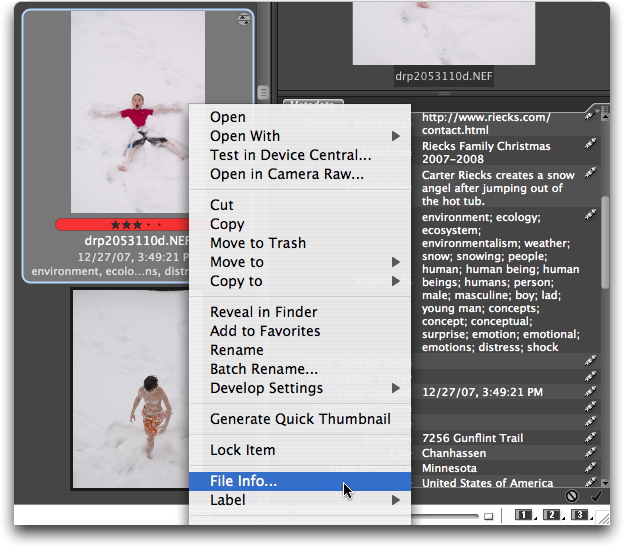Choose Open from the context menu
This screenshot has height=548, width=624.
pyautogui.click(x=300, y=117)
